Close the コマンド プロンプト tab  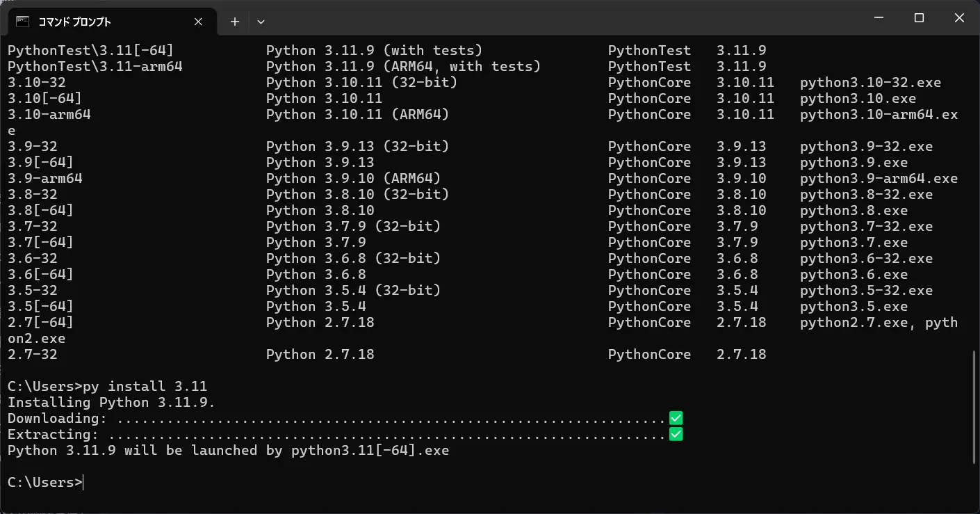(198, 22)
